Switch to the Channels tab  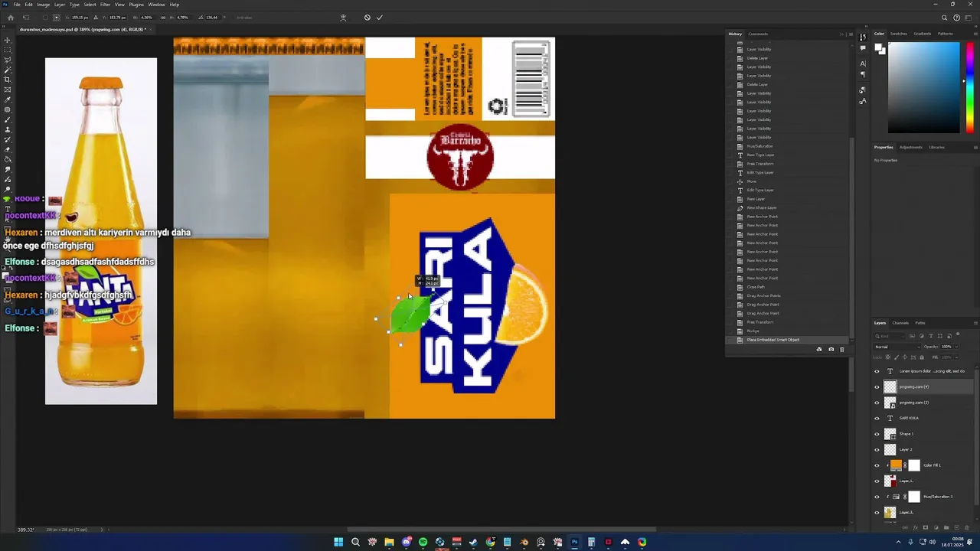[x=900, y=323]
